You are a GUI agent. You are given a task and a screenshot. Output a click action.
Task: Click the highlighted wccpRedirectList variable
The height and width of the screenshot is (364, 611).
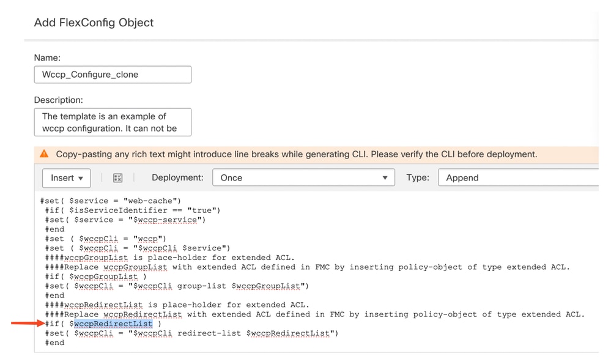pyautogui.click(x=113, y=324)
